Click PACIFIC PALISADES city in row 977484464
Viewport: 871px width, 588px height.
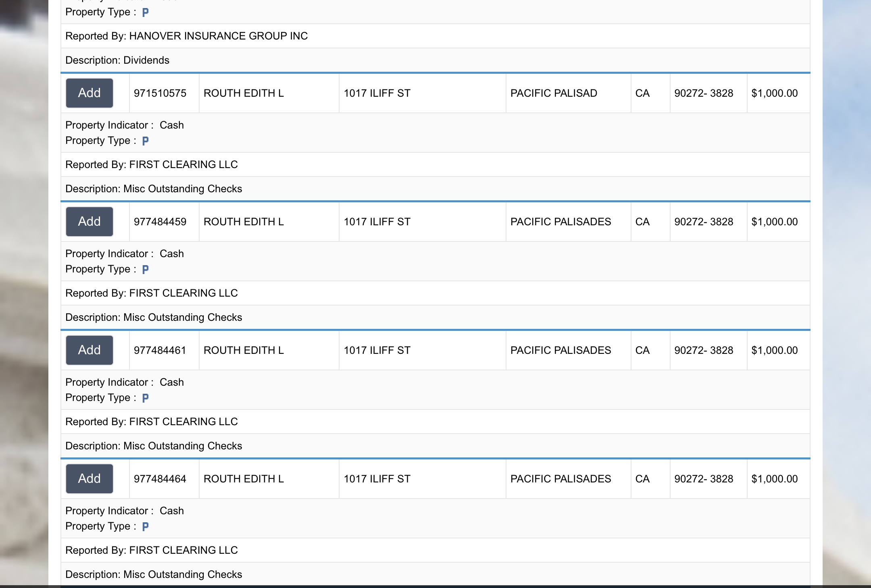click(x=561, y=479)
